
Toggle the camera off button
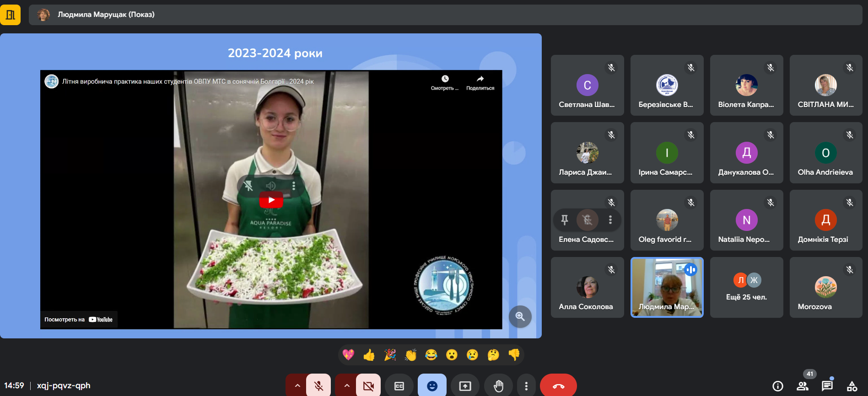(368, 386)
